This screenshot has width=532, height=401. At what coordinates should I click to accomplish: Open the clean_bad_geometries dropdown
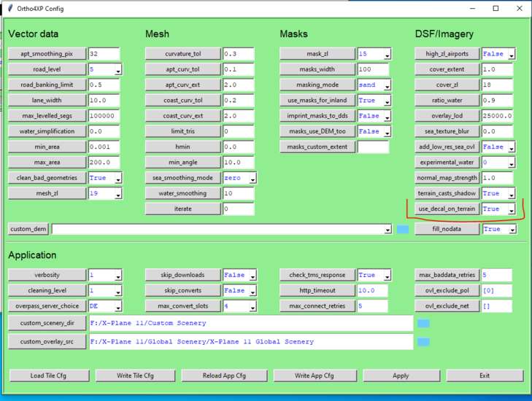[x=118, y=179]
